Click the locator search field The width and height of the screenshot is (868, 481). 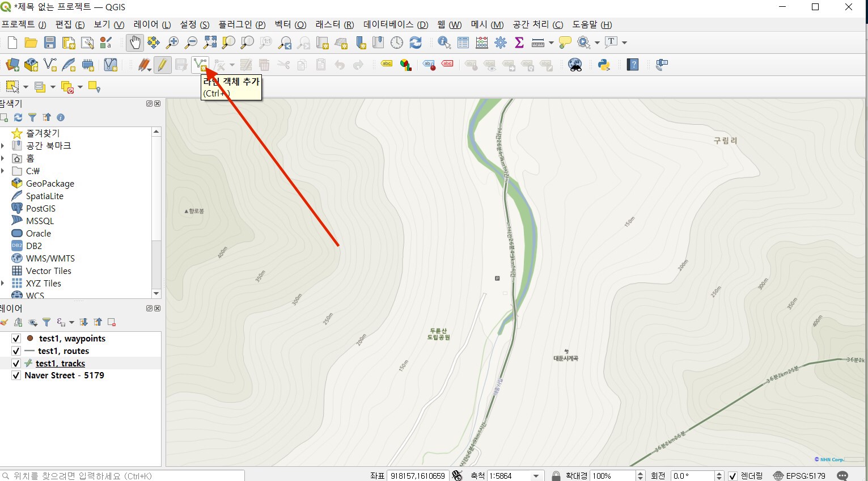(122, 476)
